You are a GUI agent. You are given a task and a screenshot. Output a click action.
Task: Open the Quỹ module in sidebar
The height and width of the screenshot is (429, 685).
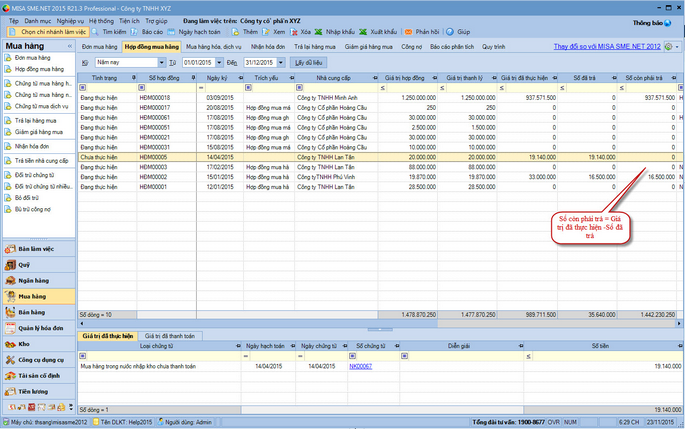(39, 265)
